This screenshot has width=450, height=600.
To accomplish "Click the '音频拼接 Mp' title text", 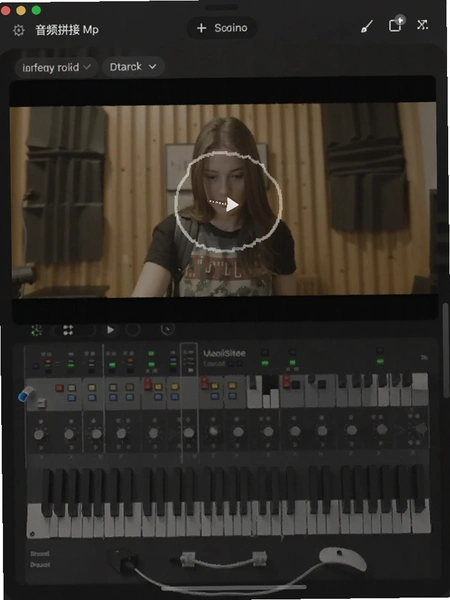I will click(67, 30).
